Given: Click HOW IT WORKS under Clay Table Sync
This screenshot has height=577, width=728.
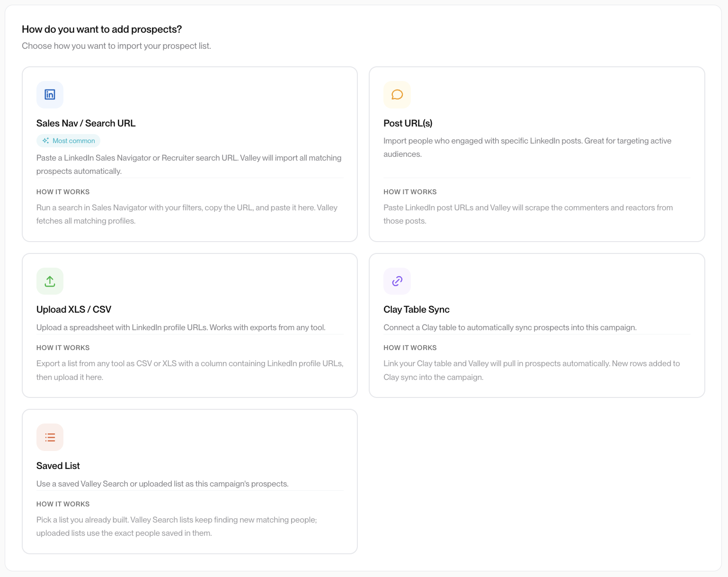Looking at the screenshot, I should 410,348.
